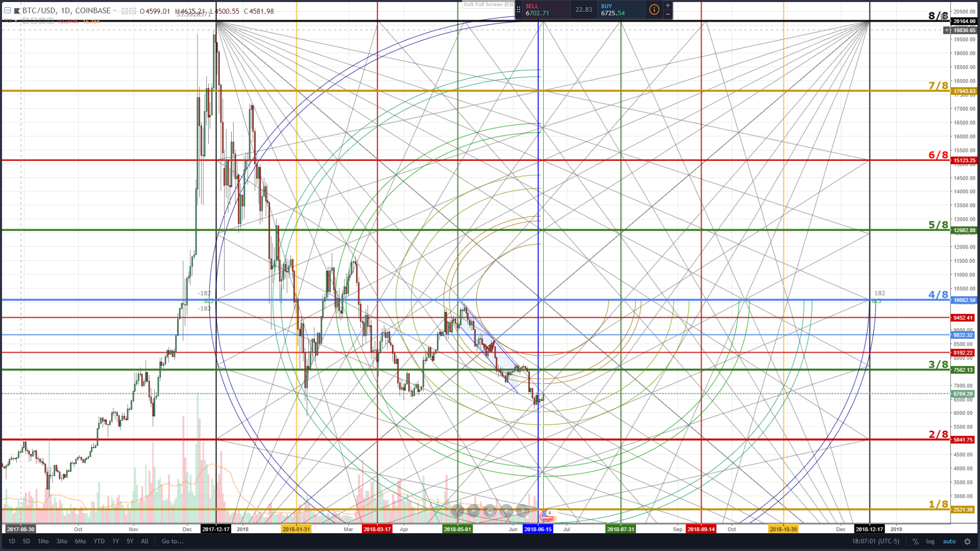Click the 9452.41 red price label

963,317
